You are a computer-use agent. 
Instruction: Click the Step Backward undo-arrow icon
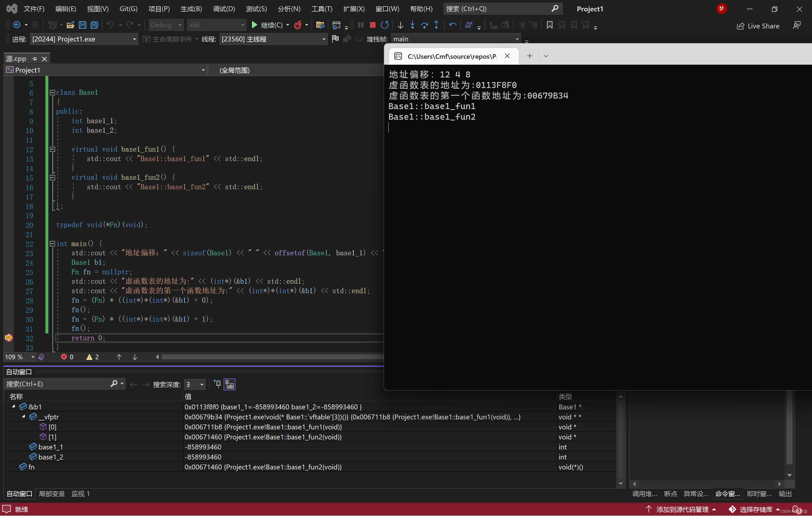click(x=453, y=25)
